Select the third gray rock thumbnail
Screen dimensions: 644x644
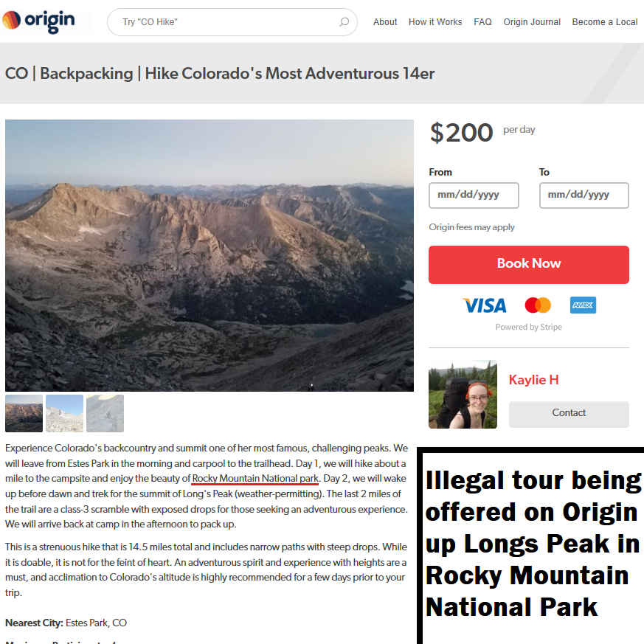pos(105,413)
